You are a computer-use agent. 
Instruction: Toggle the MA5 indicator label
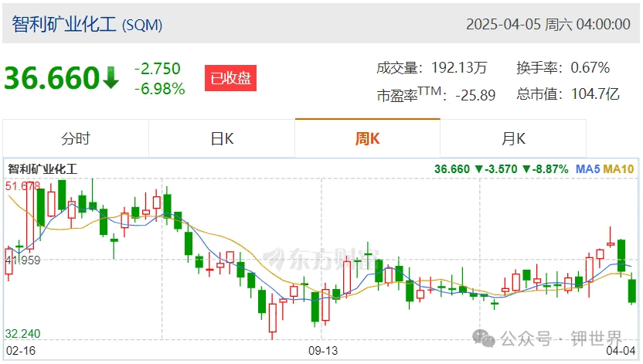pos(587,169)
